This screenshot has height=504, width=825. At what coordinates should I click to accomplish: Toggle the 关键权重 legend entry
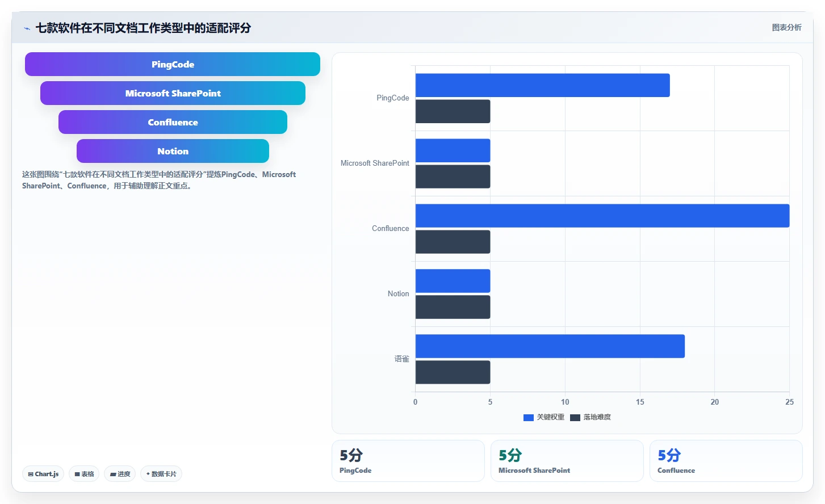point(544,417)
